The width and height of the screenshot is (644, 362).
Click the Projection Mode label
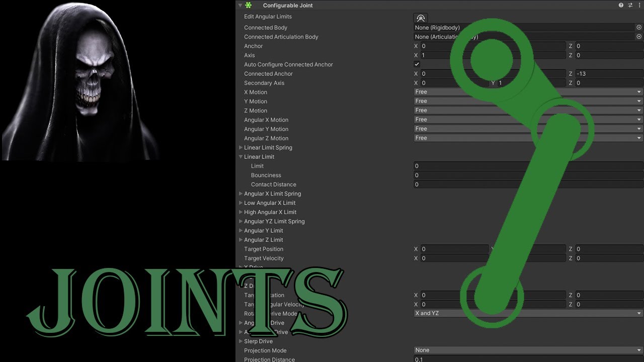point(265,350)
